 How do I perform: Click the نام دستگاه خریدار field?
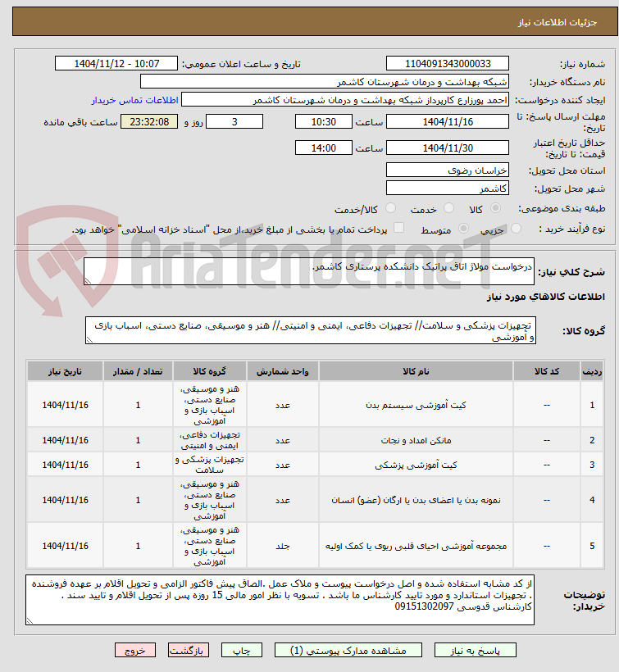click(x=325, y=81)
